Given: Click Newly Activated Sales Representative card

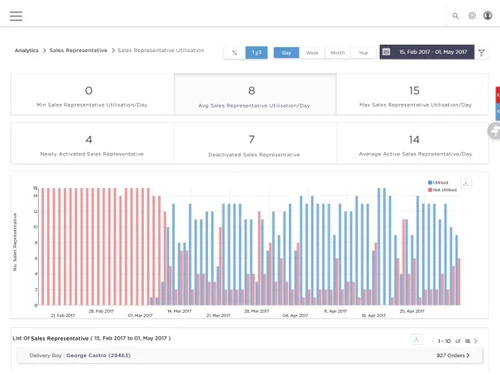Looking at the screenshot, I should coord(92,143).
